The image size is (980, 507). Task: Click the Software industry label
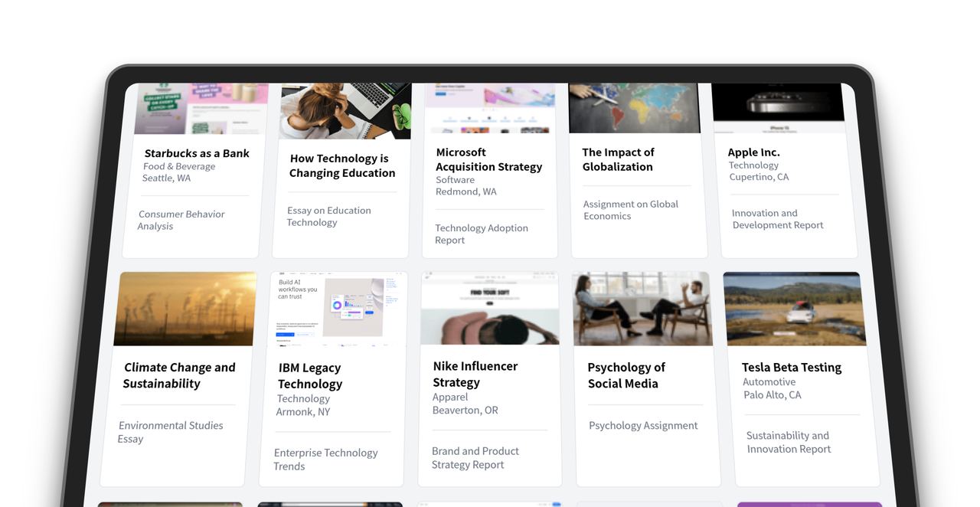tap(455, 180)
